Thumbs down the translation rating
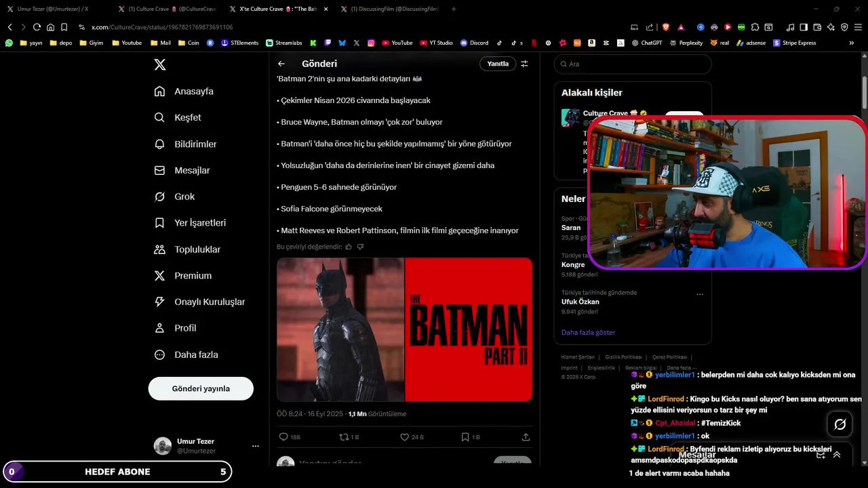The height and width of the screenshot is (488, 868). (360, 247)
